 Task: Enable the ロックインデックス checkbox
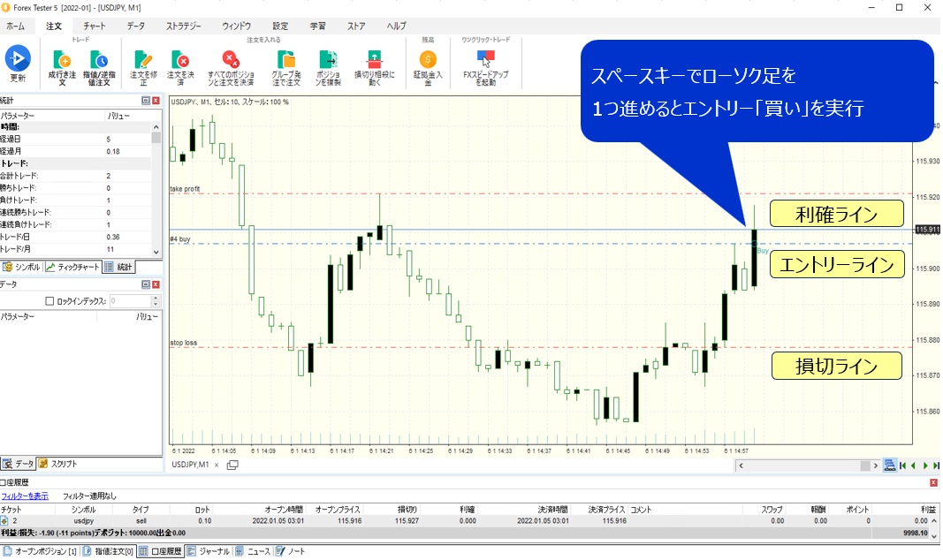click(49, 301)
